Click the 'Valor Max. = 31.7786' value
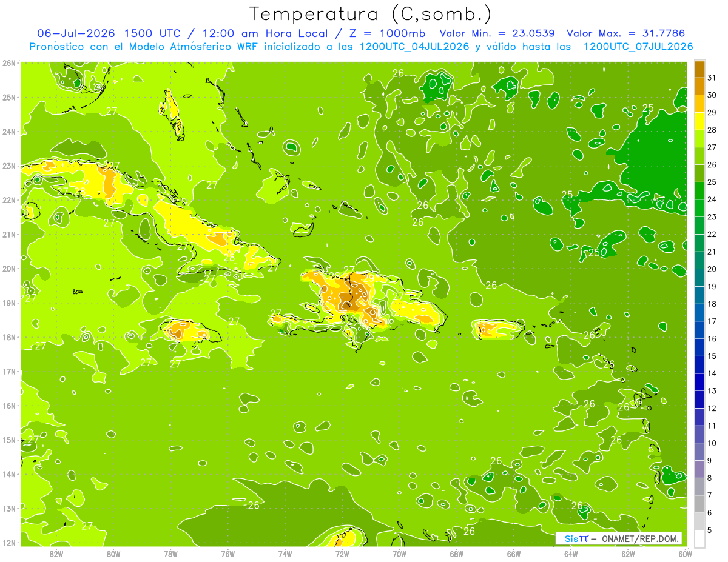 (627, 33)
